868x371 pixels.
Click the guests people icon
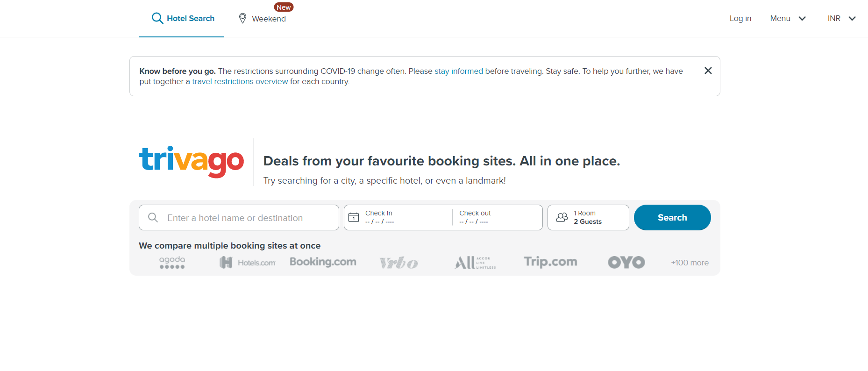[x=562, y=217]
